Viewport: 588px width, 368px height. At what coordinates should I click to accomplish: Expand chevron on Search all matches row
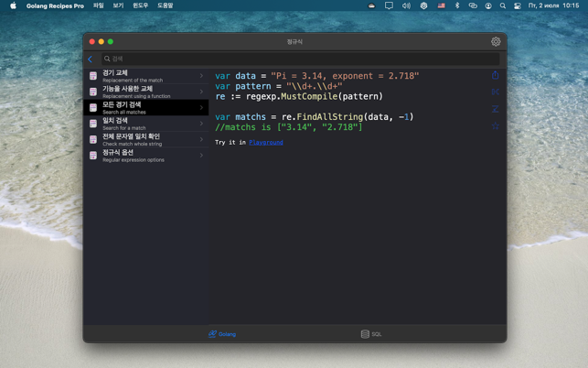click(201, 108)
